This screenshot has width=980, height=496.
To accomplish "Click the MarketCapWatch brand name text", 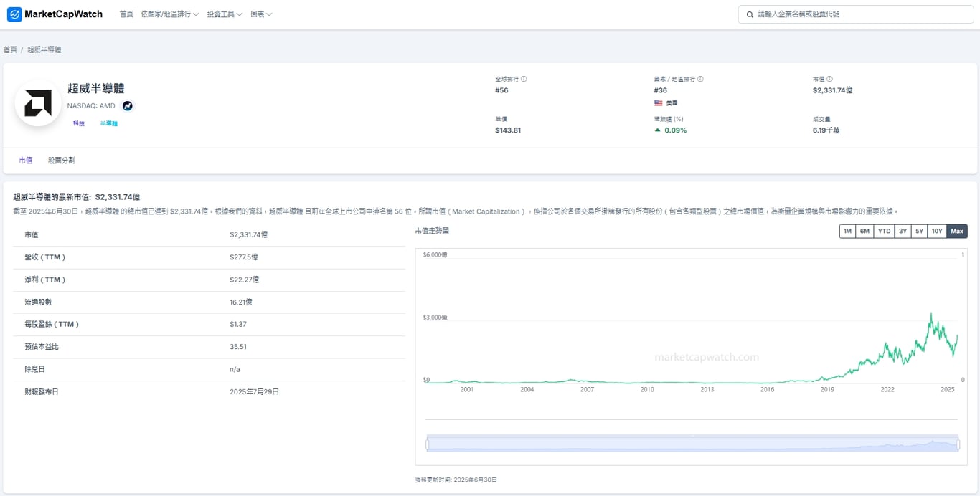I will point(63,14).
